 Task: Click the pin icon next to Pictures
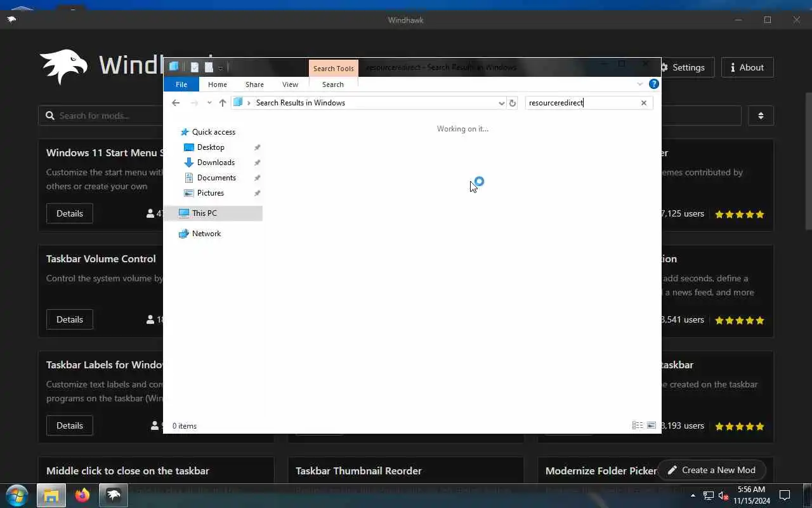[257, 193]
